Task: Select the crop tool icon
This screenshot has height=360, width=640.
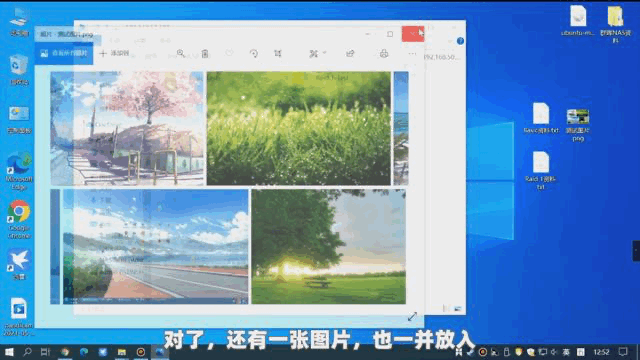Action: (278, 53)
